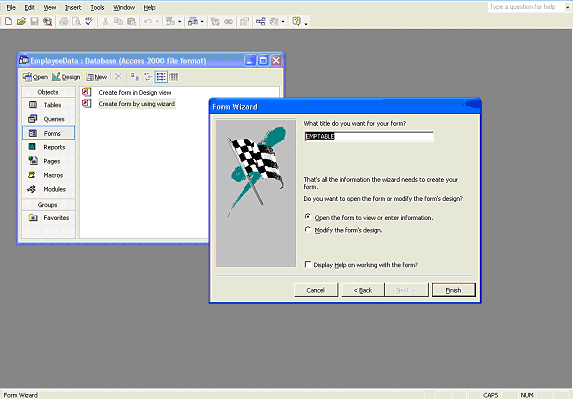Expand the OfficeLinks dropdown arrow in toolbar

pos(179,22)
